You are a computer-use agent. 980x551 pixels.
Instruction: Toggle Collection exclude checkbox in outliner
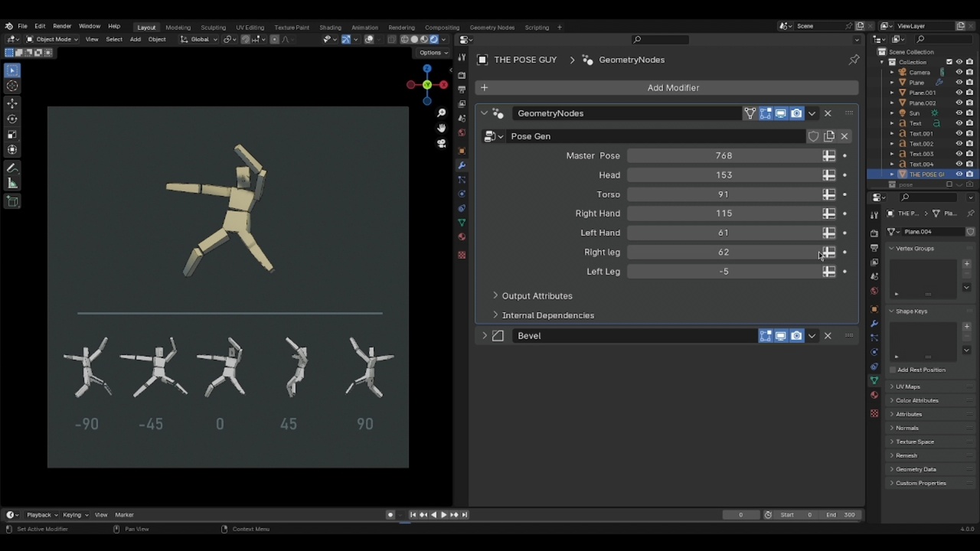click(949, 62)
